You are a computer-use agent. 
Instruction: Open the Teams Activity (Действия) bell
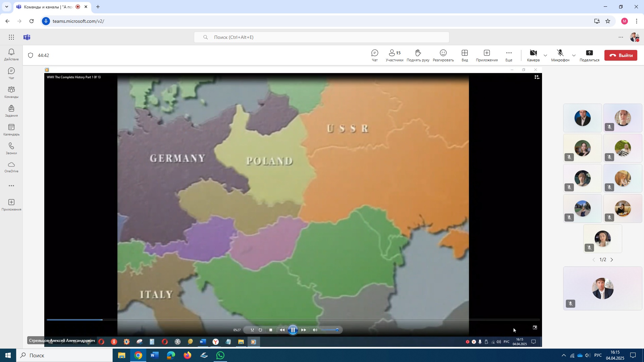tap(11, 54)
